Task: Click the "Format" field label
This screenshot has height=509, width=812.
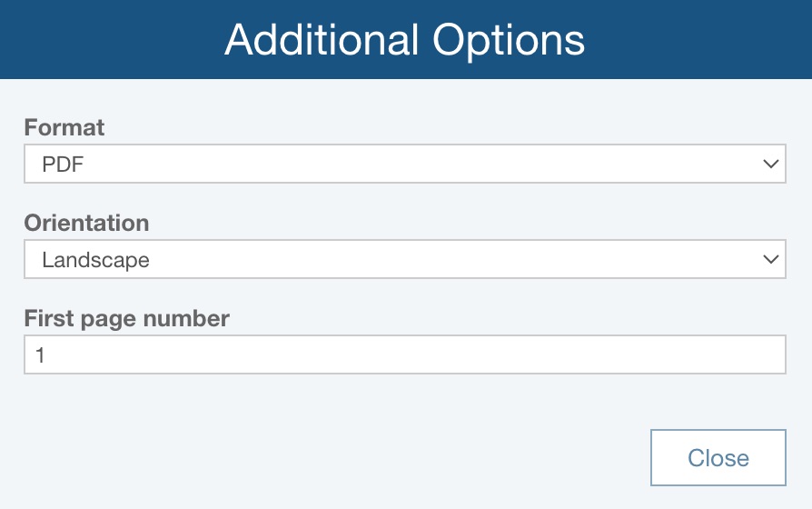Action: coord(64,128)
